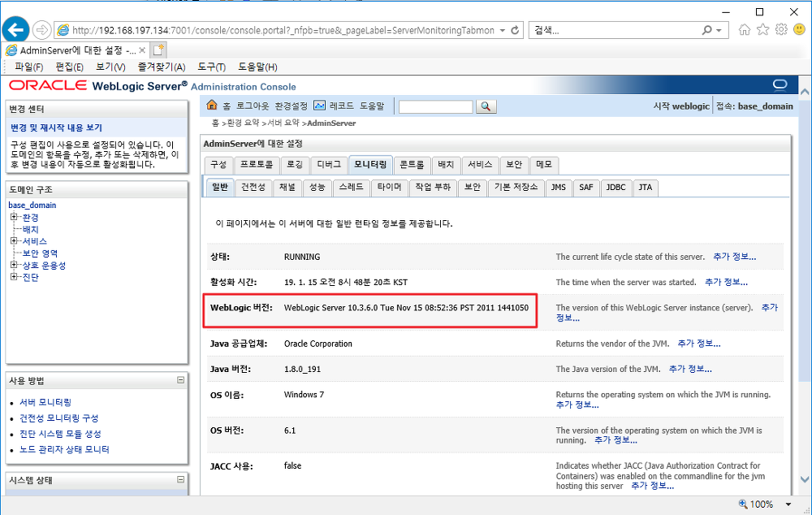Open the 100% zoom level dropdown
Viewport: 812px width, 515px height.
(788, 504)
